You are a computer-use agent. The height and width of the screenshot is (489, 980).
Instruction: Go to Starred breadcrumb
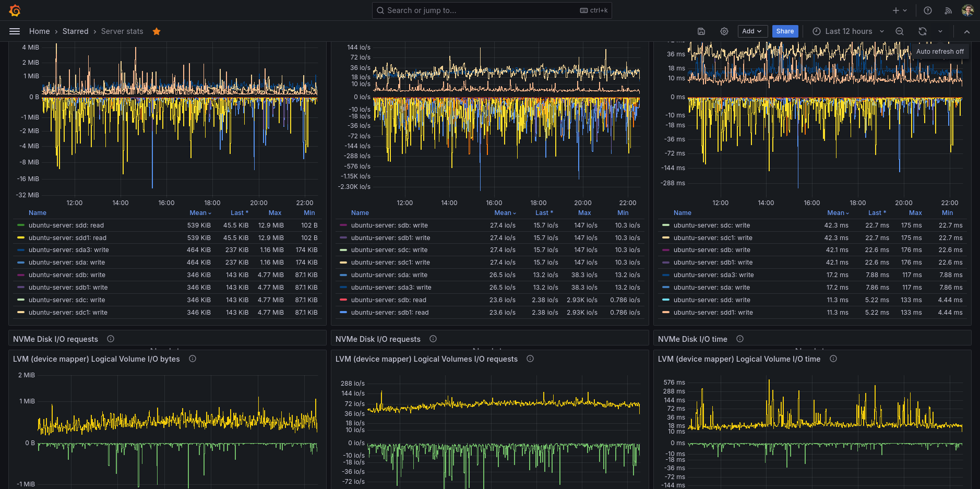(76, 31)
